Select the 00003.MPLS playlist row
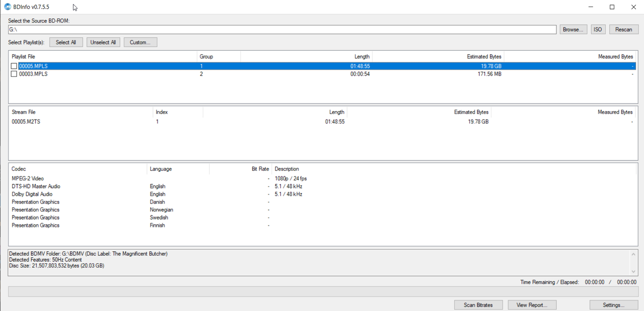This screenshot has width=644, height=311. (322, 74)
